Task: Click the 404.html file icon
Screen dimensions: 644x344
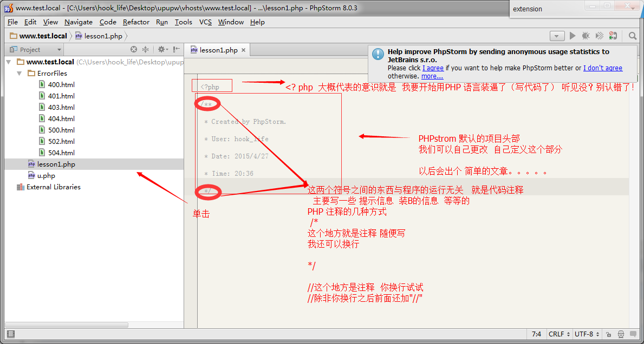Action: pos(42,118)
